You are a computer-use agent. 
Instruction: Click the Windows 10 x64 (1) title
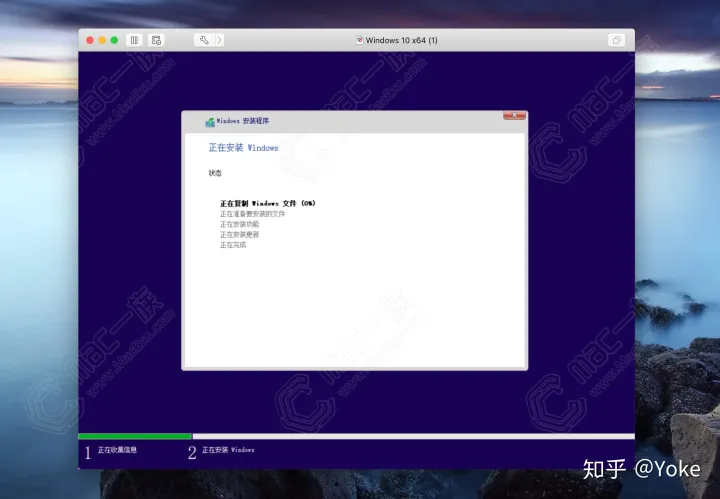(x=401, y=40)
